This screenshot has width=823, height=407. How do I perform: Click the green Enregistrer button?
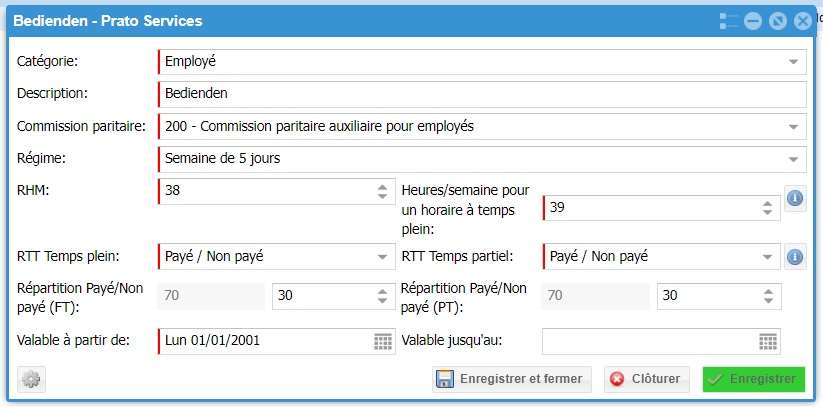coord(754,379)
